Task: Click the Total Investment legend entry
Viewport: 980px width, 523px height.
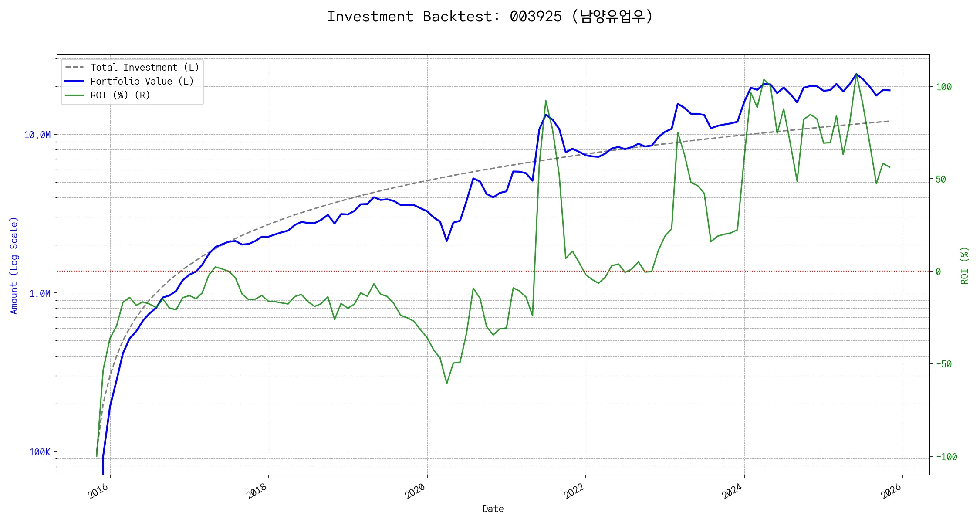Action: (145, 67)
